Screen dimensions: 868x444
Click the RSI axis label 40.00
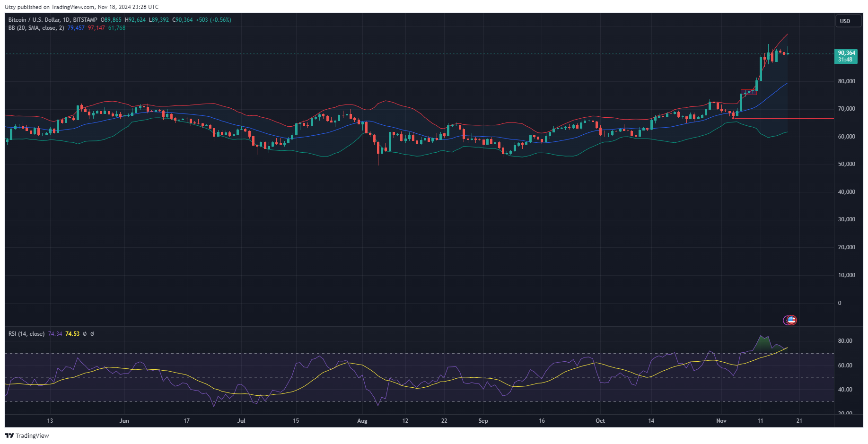point(845,390)
